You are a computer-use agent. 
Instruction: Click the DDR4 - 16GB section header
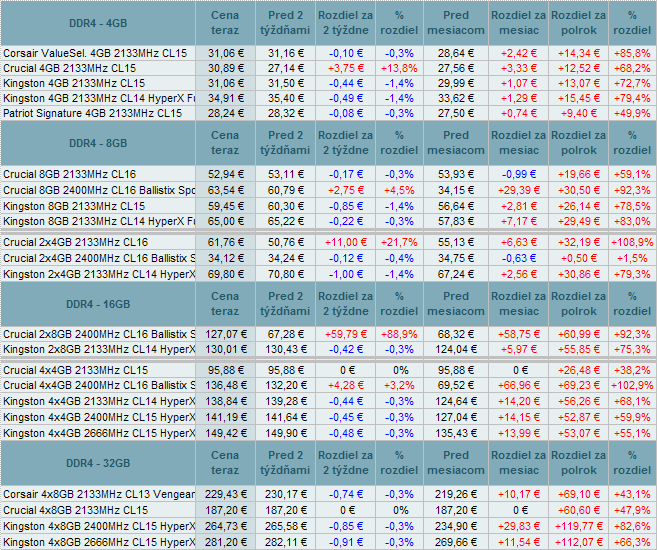coord(98,304)
